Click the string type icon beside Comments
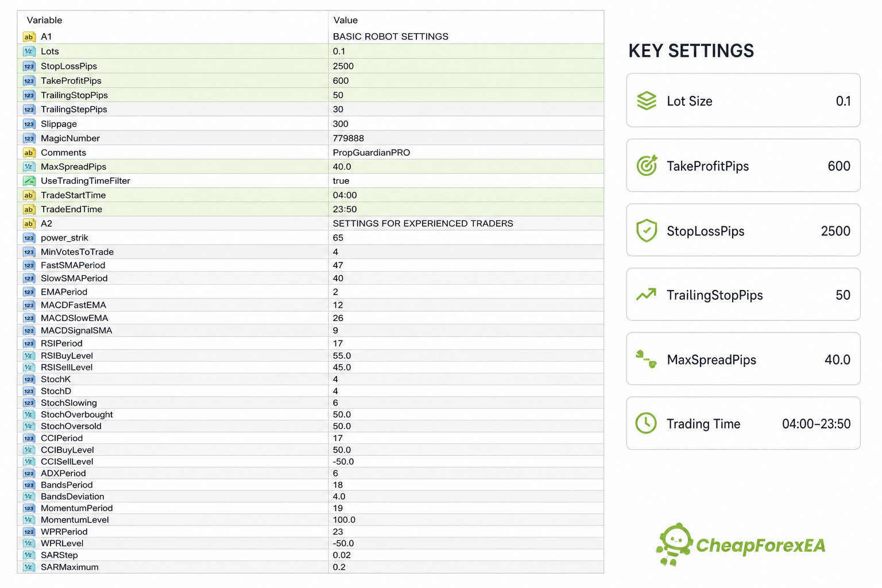 click(29, 153)
